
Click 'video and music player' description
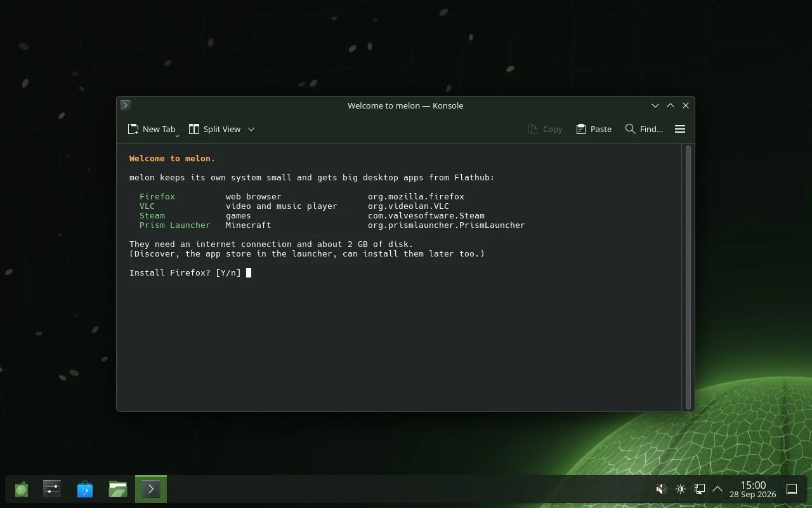(x=282, y=206)
